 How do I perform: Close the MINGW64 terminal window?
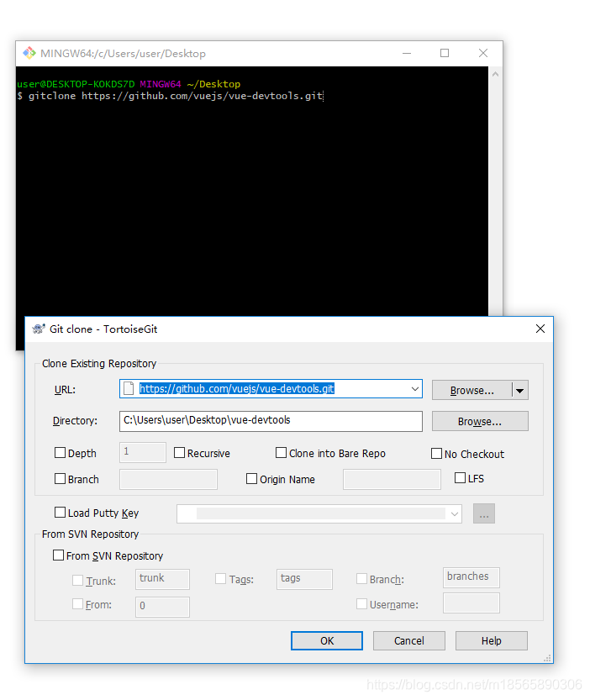[x=482, y=53]
